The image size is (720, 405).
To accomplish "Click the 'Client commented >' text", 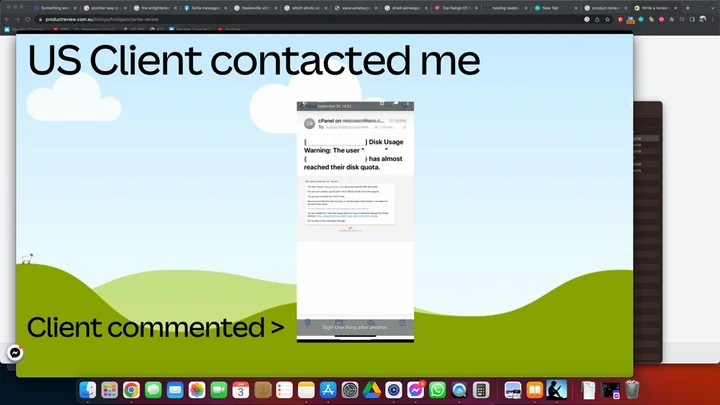I will pyautogui.click(x=155, y=327).
